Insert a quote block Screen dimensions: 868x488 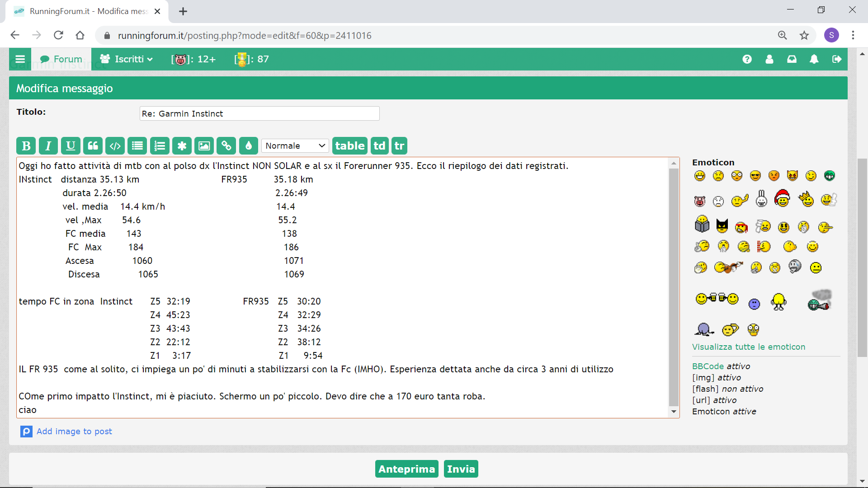point(93,146)
